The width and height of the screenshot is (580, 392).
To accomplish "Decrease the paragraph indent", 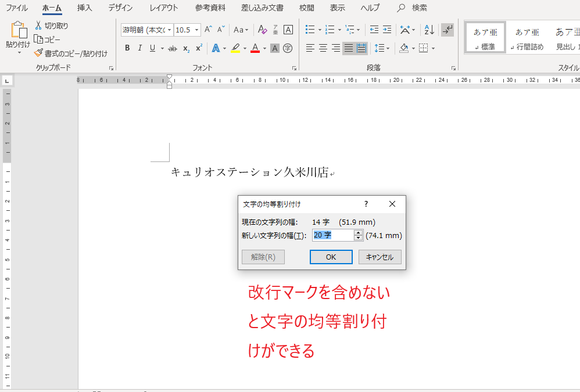I will pyautogui.click(x=374, y=30).
